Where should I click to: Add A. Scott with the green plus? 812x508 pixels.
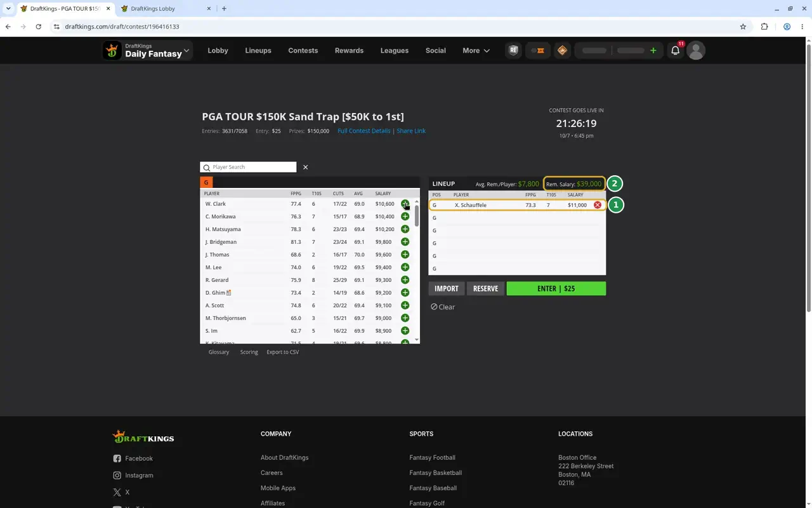click(x=405, y=305)
